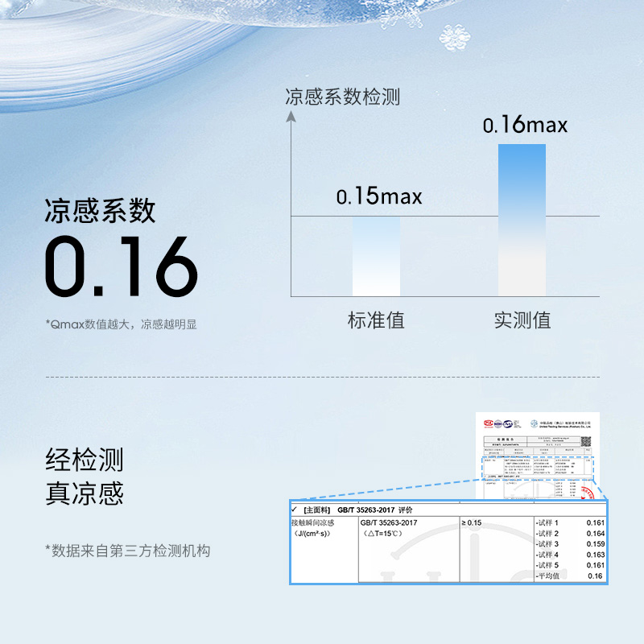Click the 试样 4 value 0.163

click(596, 555)
